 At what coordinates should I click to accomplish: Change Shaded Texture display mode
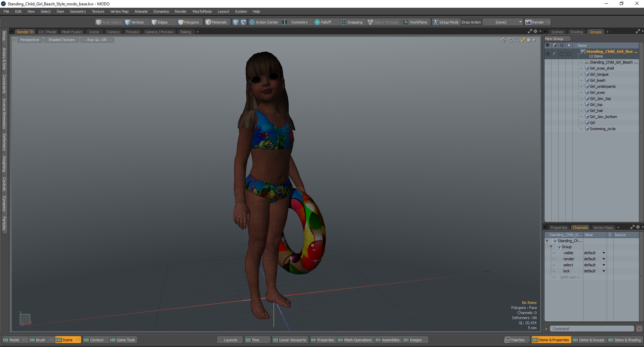(x=62, y=40)
